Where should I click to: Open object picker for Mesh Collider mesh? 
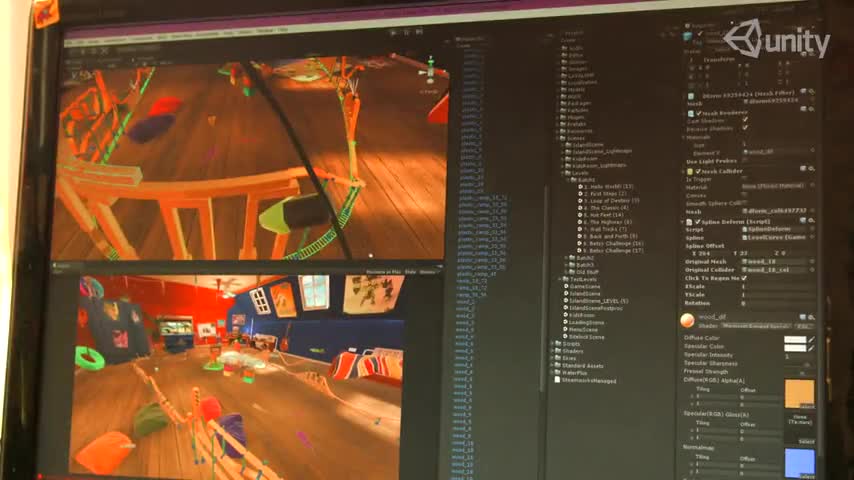812,211
